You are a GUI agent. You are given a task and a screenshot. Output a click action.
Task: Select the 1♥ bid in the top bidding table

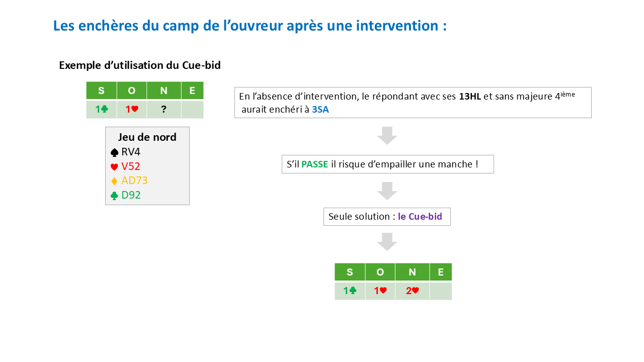pos(132,109)
